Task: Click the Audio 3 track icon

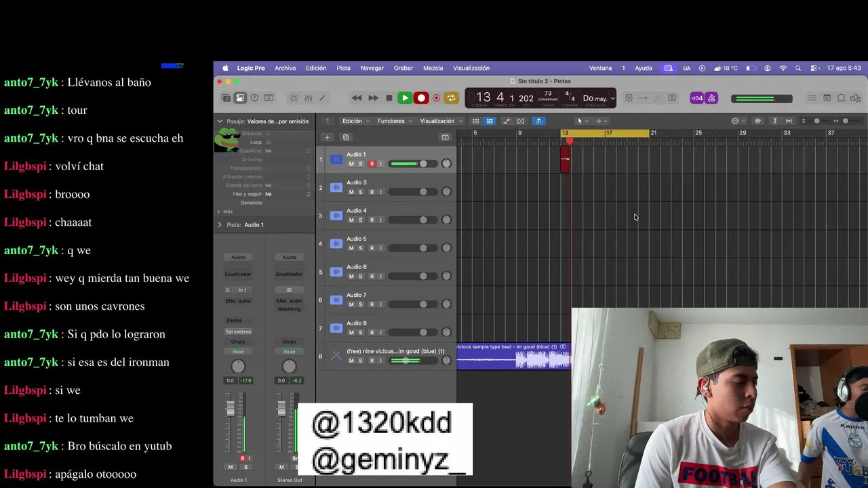Action: 336,187
